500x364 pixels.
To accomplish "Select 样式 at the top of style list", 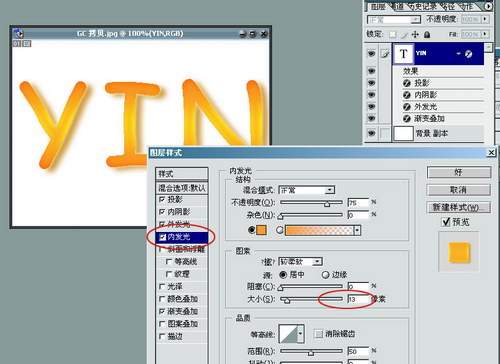I will [x=182, y=174].
